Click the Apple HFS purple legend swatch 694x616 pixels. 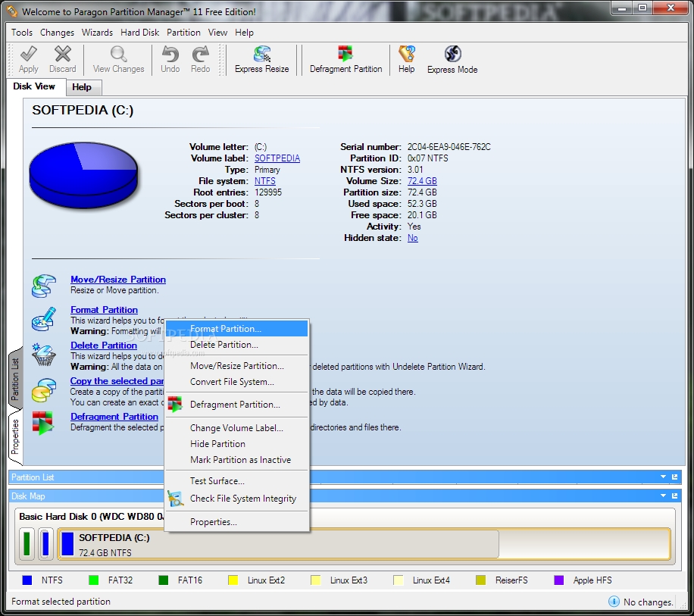[558, 580]
